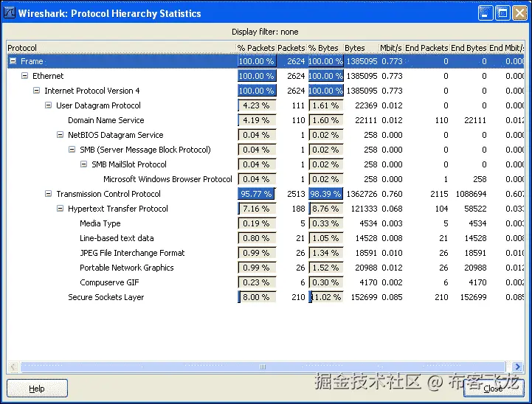
Task: Select Portable Network Graphics row
Action: pos(266,268)
